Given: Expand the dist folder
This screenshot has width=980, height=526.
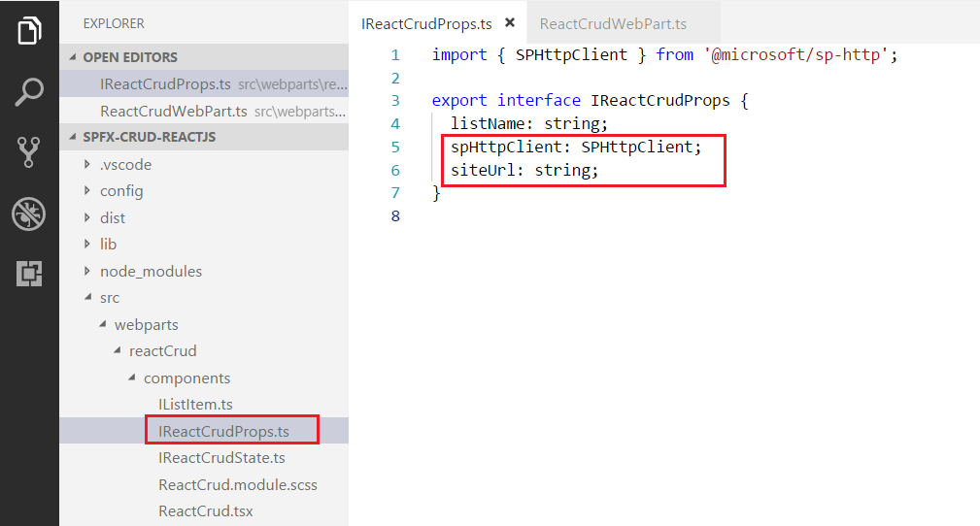Looking at the screenshot, I should (113, 217).
